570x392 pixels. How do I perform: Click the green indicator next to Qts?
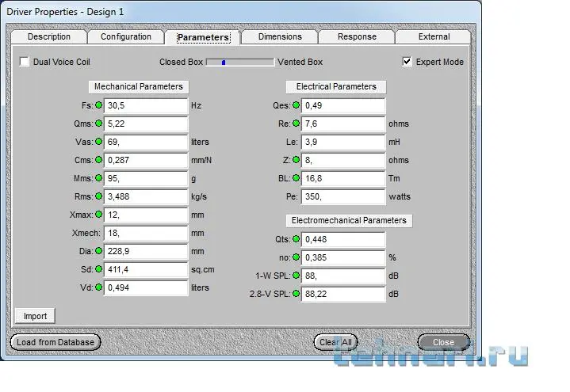pos(296,239)
